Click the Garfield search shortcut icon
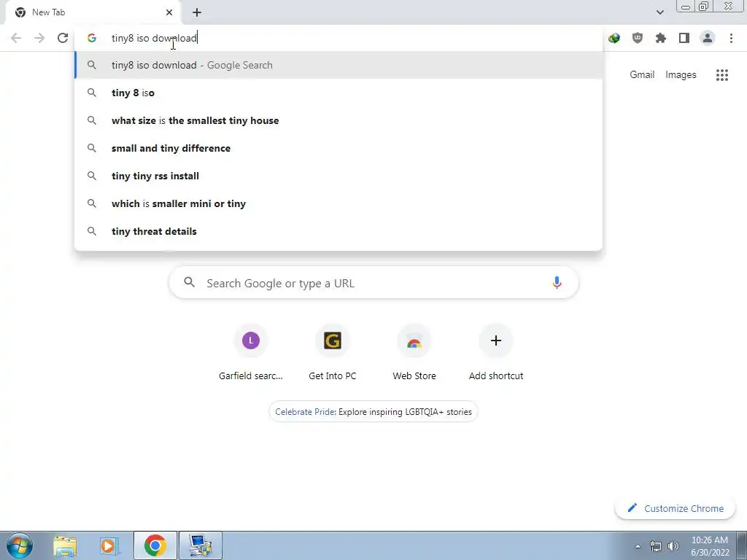Image resolution: width=747 pixels, height=560 pixels. (251, 341)
